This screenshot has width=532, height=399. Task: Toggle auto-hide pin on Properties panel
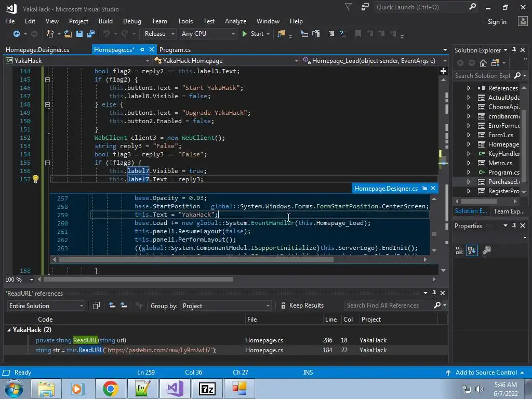(x=514, y=225)
